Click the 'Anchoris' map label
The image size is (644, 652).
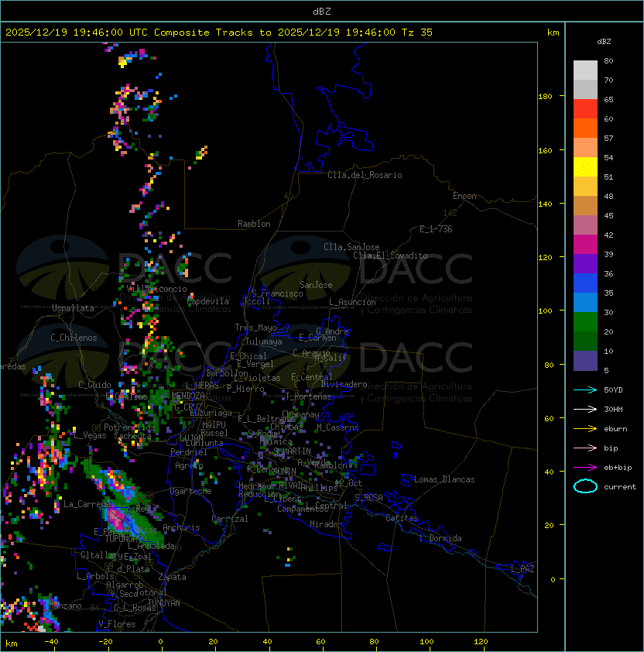click(181, 527)
